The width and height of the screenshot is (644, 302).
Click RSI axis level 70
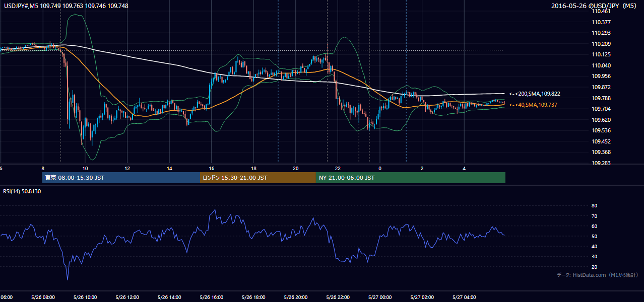pyautogui.click(x=594, y=216)
